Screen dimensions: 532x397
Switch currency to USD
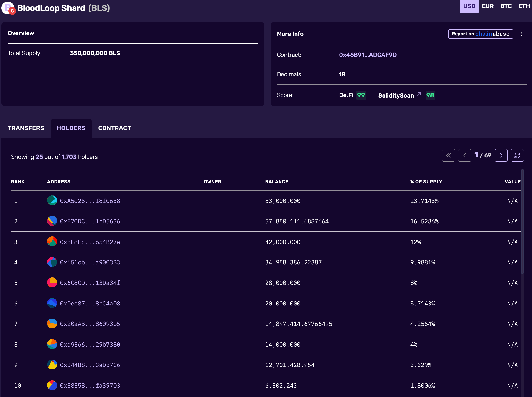click(x=469, y=6)
